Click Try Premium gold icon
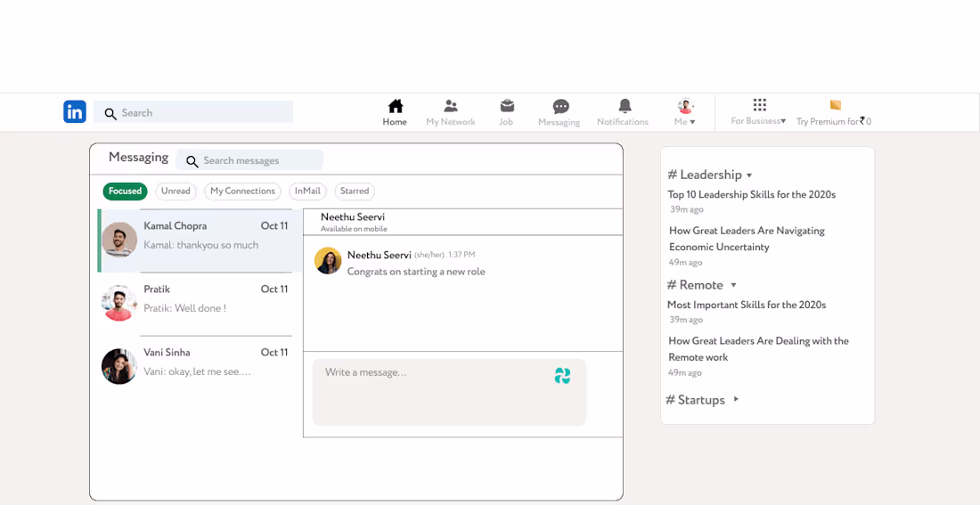 click(x=836, y=104)
